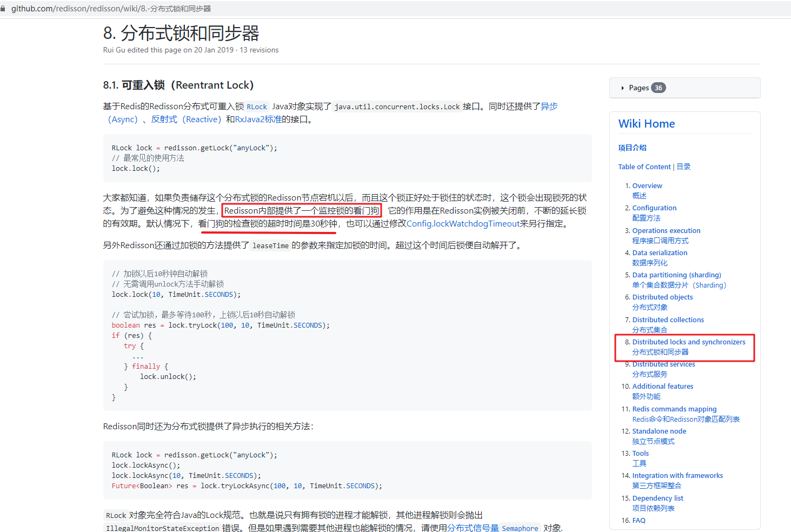The height and width of the screenshot is (532, 791).
Task: Go to Redis commands mapping page
Action: (674, 409)
